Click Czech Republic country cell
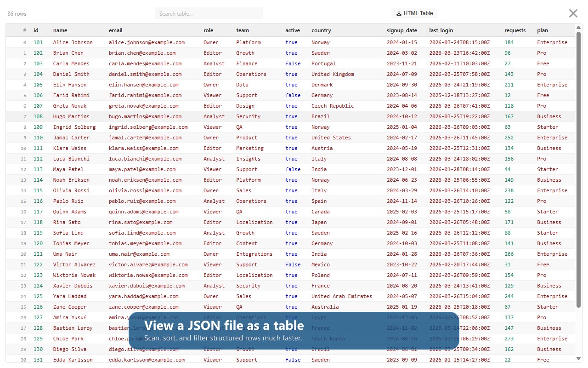Screen dimensions: 588x368 click(333, 106)
